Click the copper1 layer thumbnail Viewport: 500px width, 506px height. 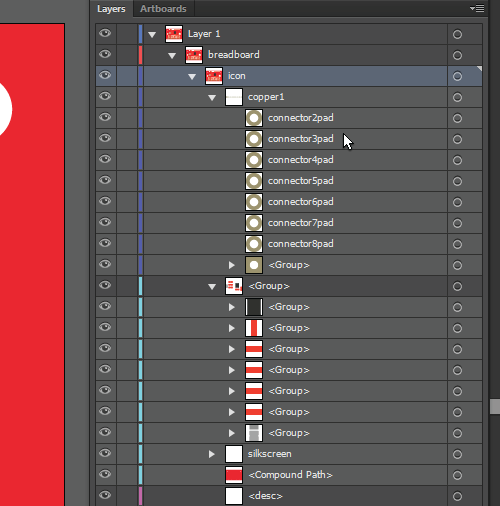point(234,97)
